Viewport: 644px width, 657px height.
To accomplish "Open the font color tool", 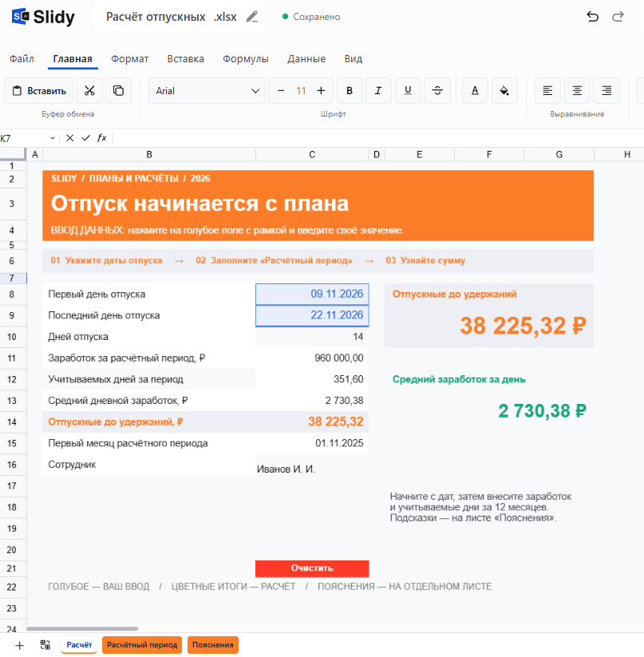I will pyautogui.click(x=475, y=90).
